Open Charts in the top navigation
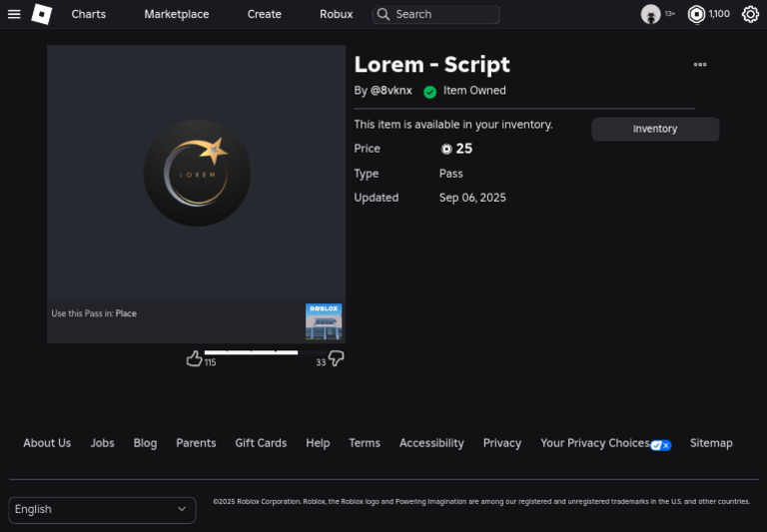The image size is (767, 532). coord(89,14)
